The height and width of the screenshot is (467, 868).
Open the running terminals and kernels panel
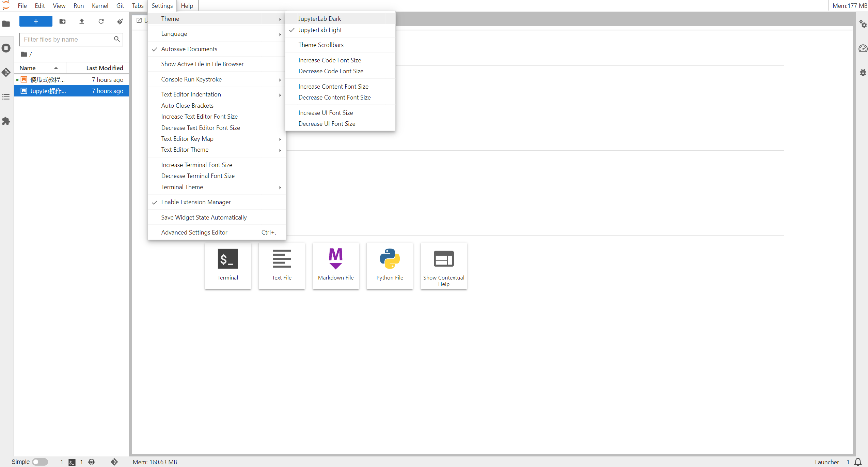click(x=6, y=48)
